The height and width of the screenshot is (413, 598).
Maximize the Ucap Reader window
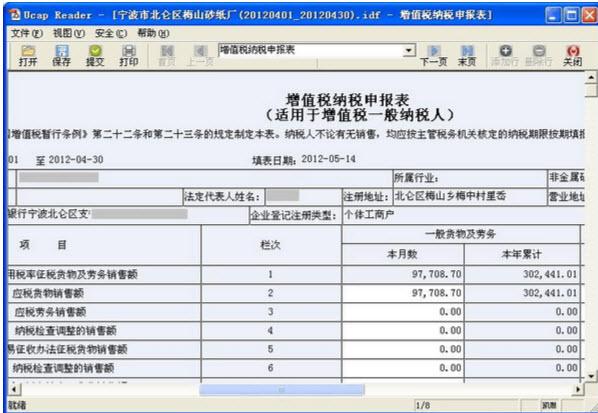[x=571, y=15]
